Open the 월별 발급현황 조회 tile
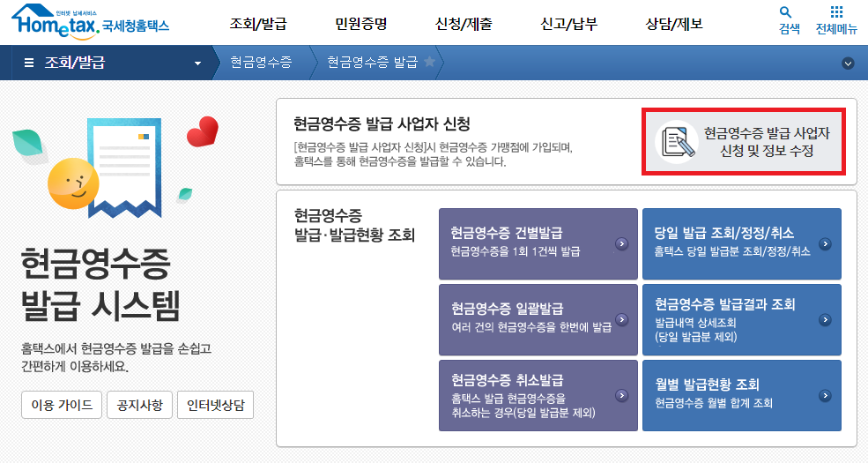 (742, 395)
